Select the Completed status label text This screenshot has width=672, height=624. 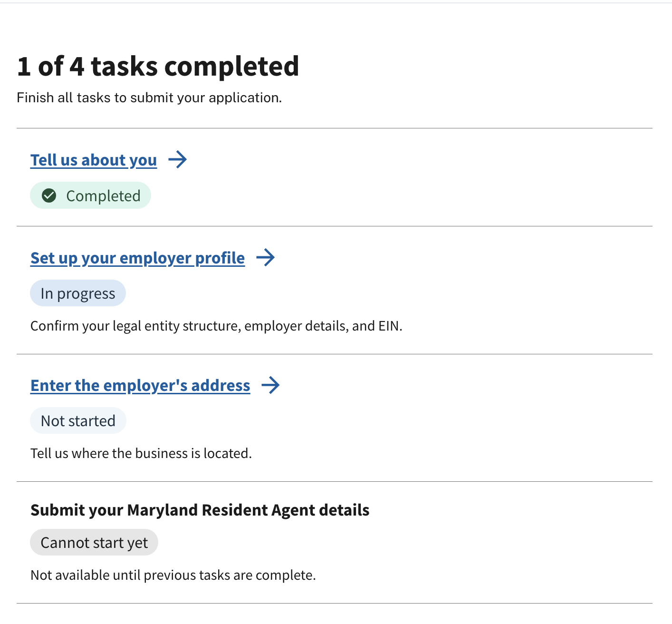(103, 196)
